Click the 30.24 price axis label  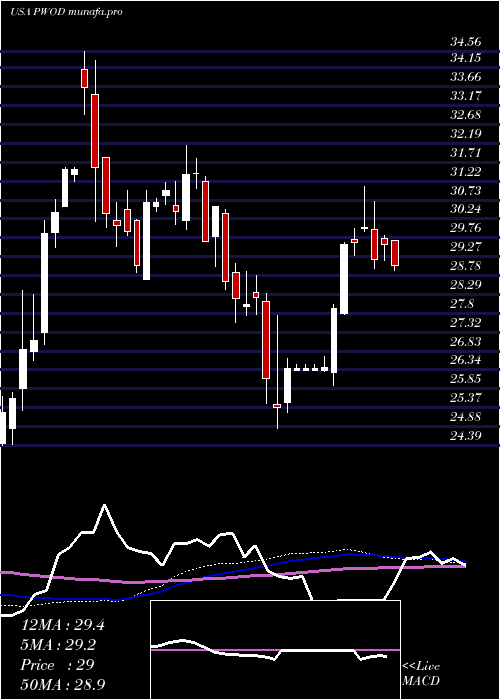click(x=466, y=209)
